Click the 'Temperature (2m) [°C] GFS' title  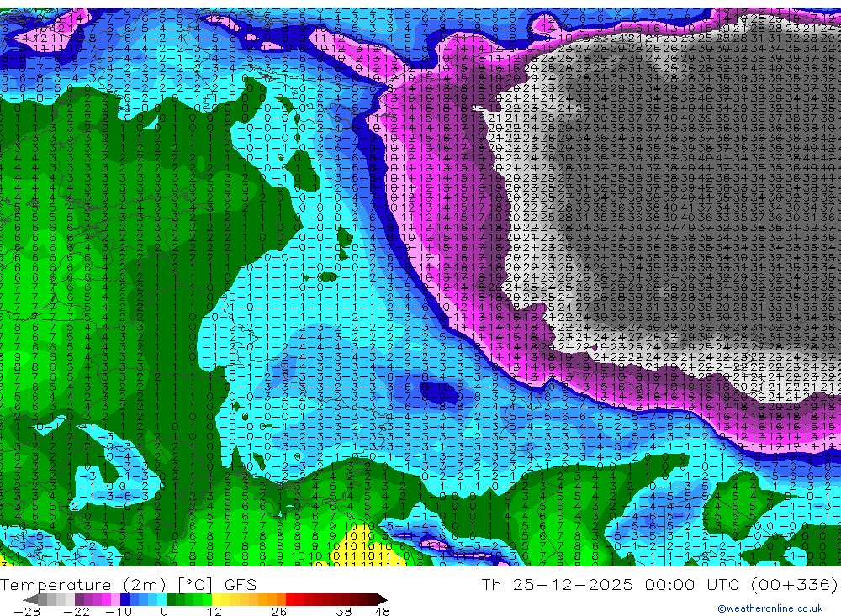(x=128, y=584)
